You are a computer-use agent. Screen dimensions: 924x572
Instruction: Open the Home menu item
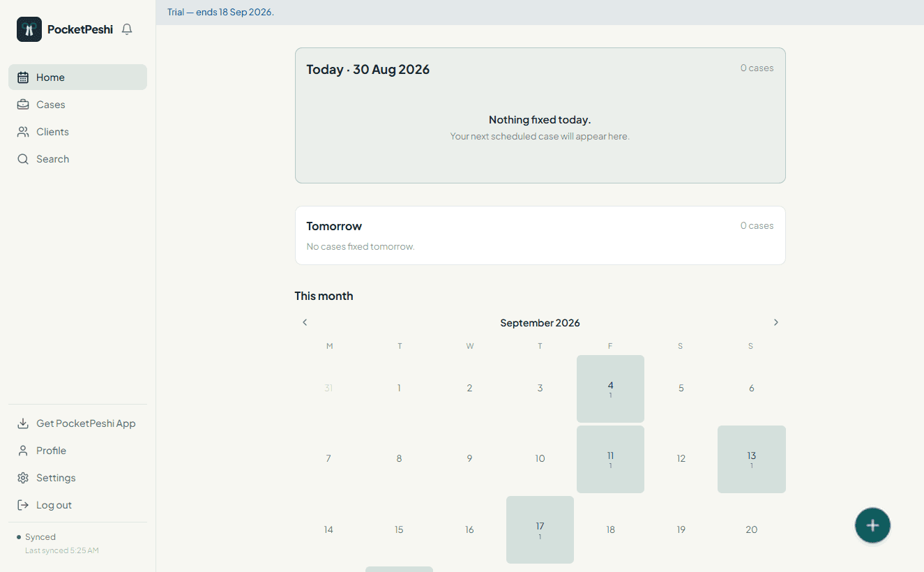coord(77,77)
